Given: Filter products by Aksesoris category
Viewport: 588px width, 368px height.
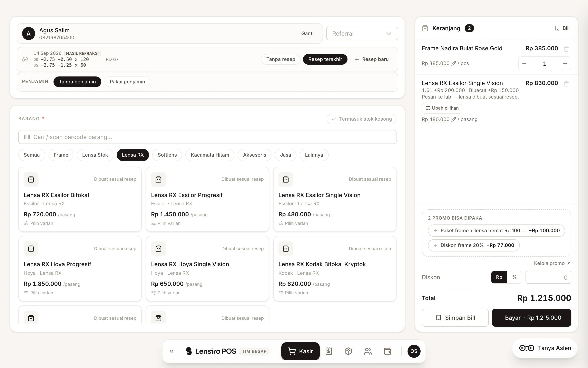Looking at the screenshot, I should 255,155.
